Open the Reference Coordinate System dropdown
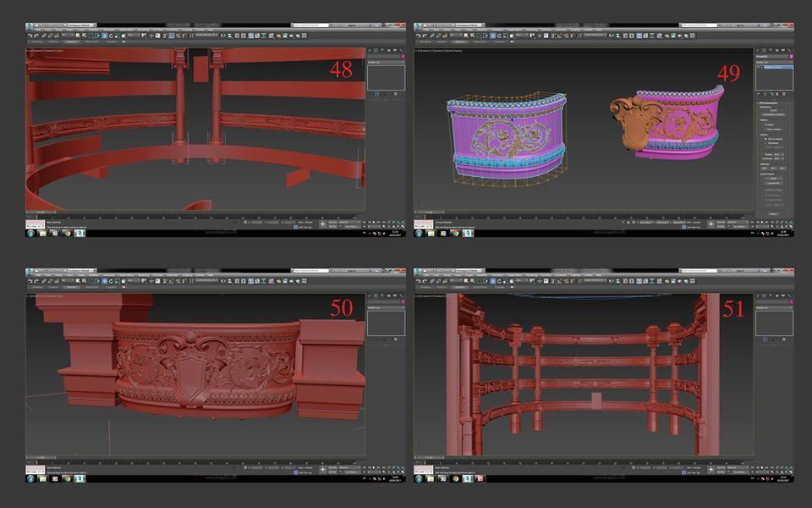This screenshot has height=508, width=812. [x=133, y=37]
